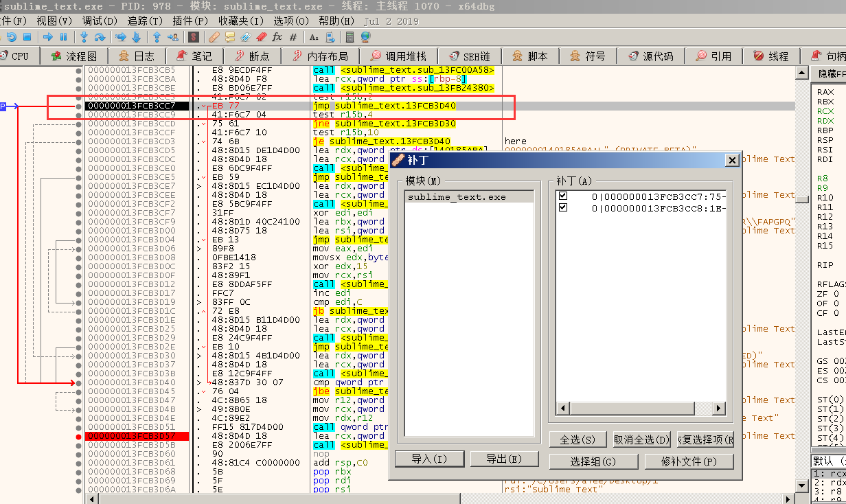Click the 选择组(G) pick groups button
846x504 pixels.
tap(593, 461)
